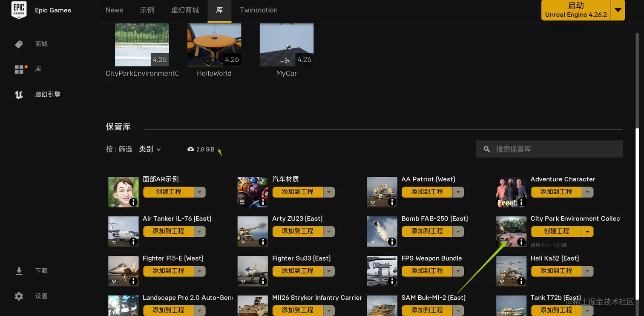The image size is (644, 316).
Task: Show info for Air Tanker IL-76
Action: point(133,241)
